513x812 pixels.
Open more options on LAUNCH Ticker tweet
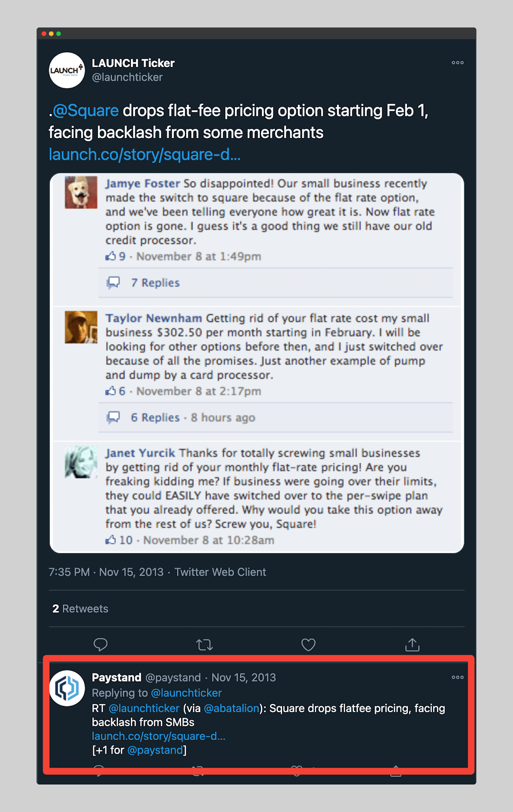(458, 63)
